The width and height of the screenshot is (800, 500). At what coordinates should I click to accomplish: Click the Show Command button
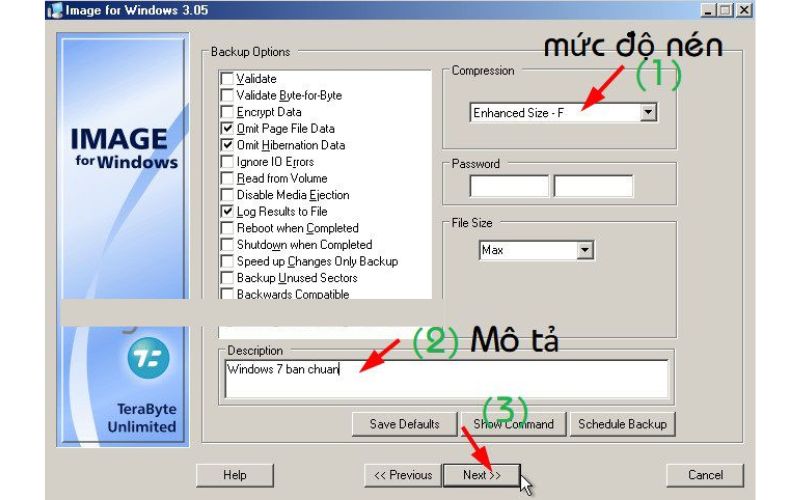tap(514, 424)
